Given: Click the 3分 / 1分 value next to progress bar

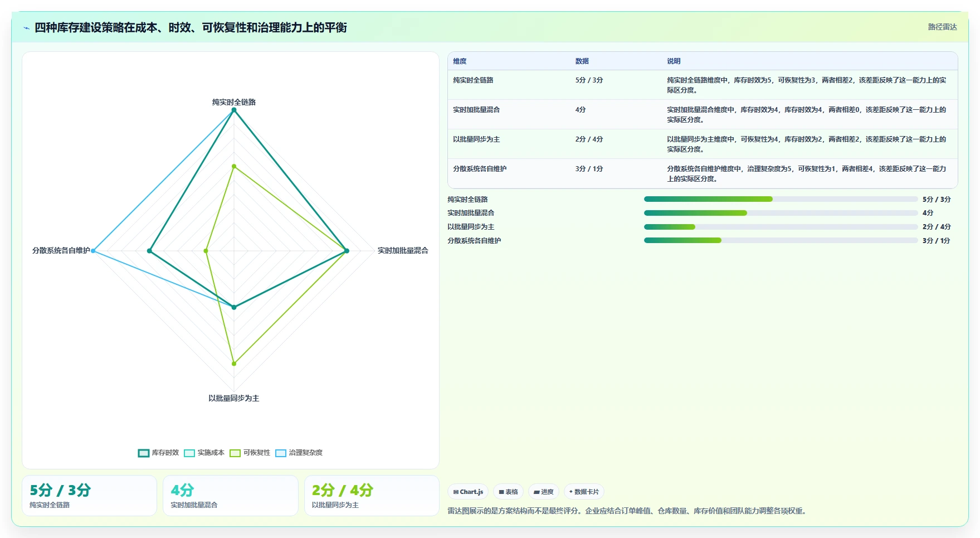Looking at the screenshot, I should (936, 240).
